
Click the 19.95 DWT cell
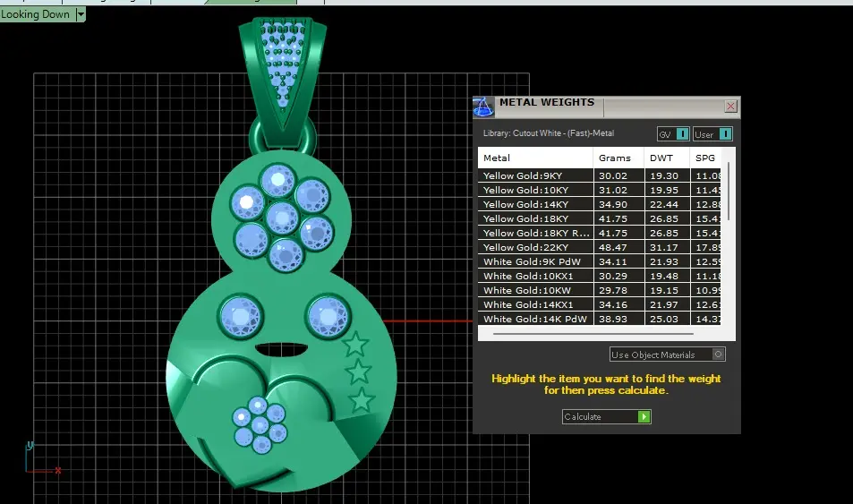667,190
